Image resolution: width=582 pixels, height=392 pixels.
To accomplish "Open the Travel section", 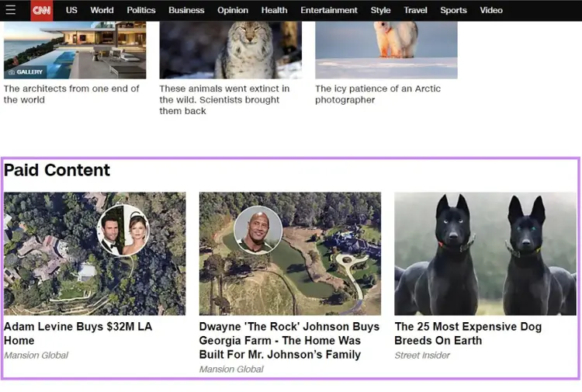I will [x=415, y=10].
